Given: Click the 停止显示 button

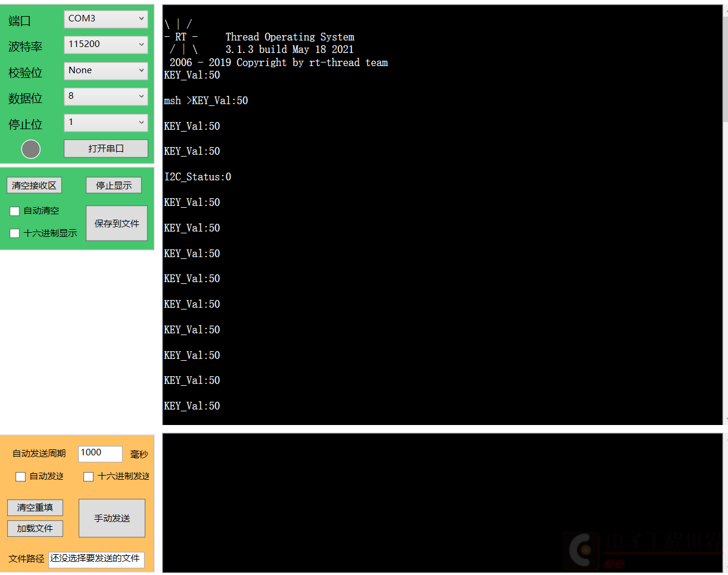Looking at the screenshot, I should 114,186.
